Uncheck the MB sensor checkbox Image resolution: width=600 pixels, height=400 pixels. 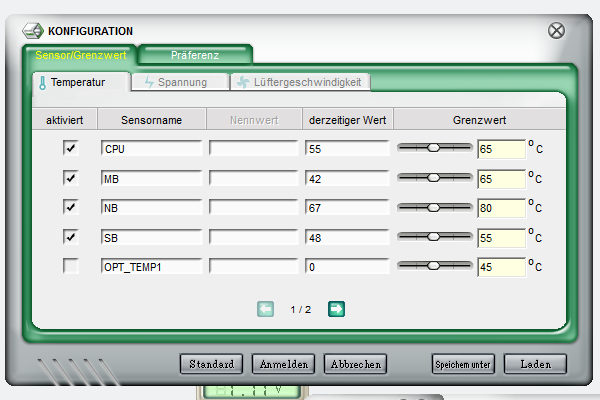click(x=71, y=178)
